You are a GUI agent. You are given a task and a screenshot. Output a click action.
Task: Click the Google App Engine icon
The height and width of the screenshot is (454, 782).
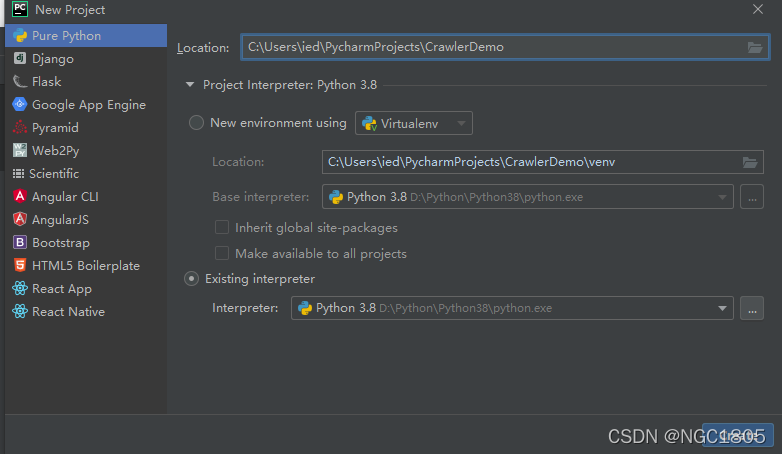pos(19,104)
